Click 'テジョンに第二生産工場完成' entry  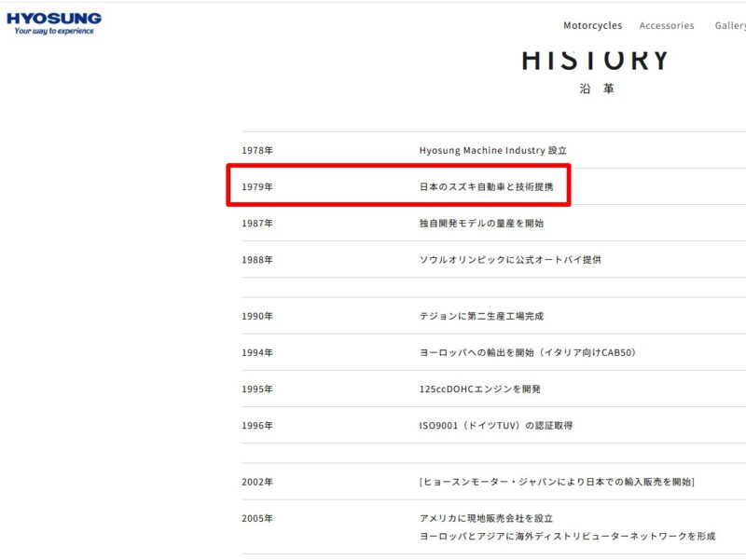point(481,316)
